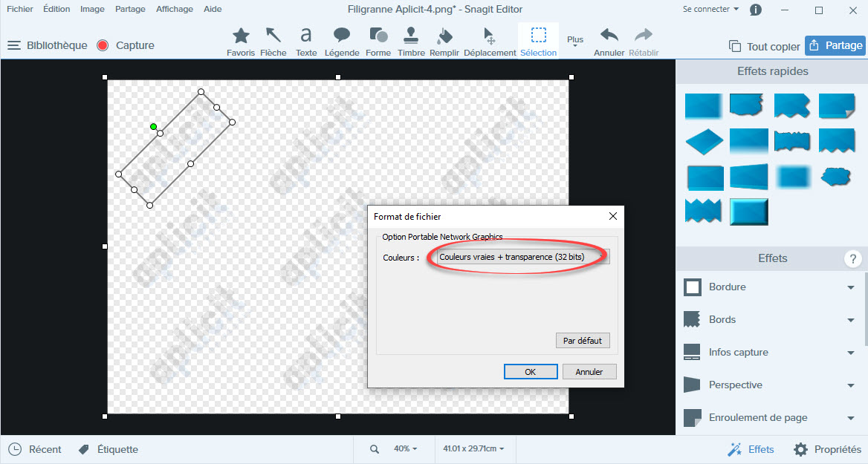The height and width of the screenshot is (464, 868).
Task: Open the image dimensions dropdown
Action: tap(473, 448)
